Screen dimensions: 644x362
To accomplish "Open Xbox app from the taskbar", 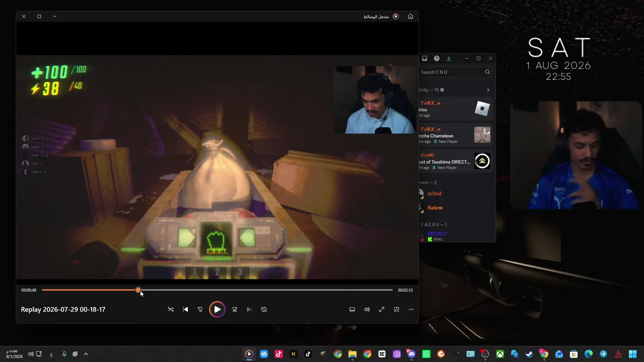I will tap(500, 354).
